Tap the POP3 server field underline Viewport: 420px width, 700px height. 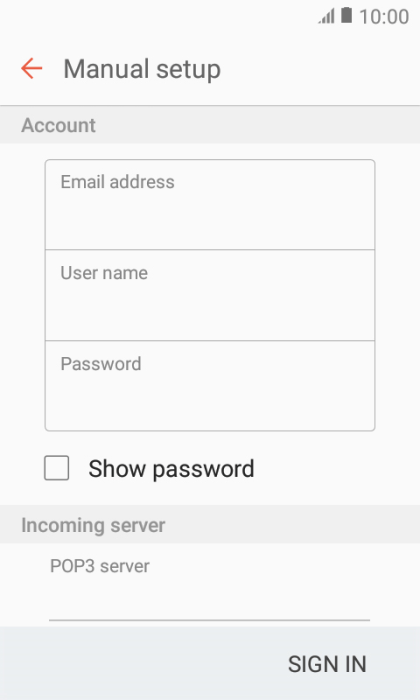pos(209,620)
